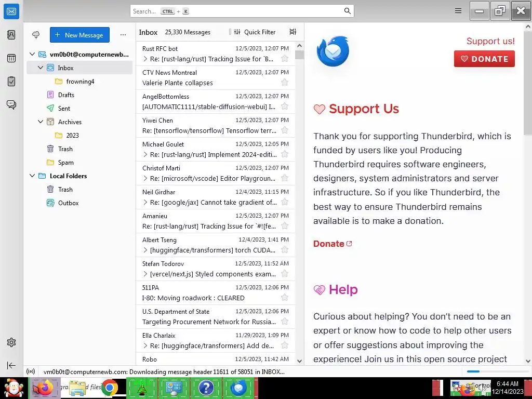Follow the Donate link under Support Us

(332, 244)
